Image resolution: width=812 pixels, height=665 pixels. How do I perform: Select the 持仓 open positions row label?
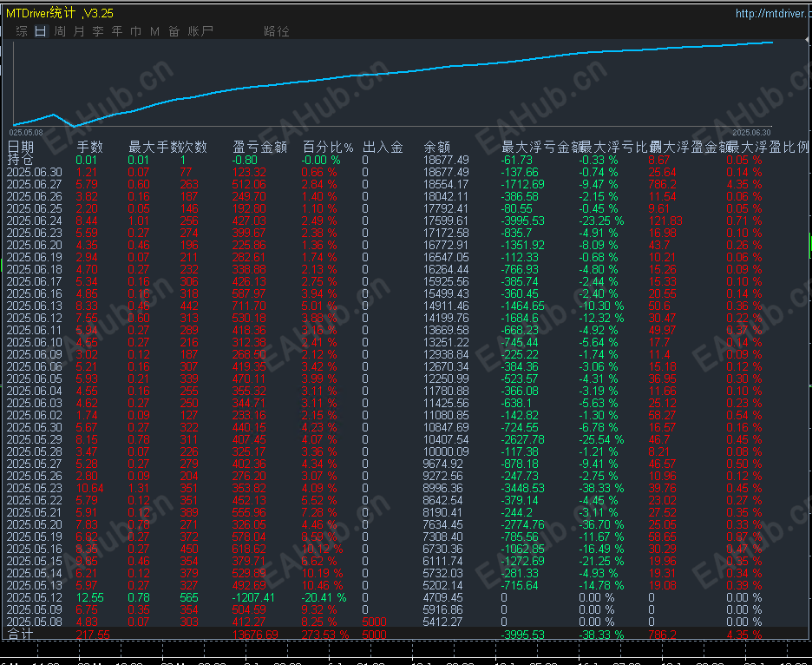pos(21,160)
